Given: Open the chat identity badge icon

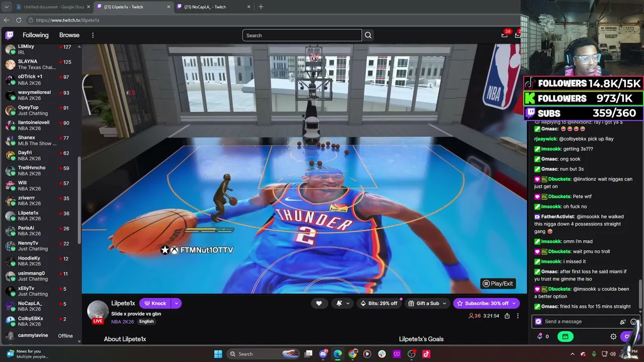Looking at the screenshot, I should click(538, 322).
